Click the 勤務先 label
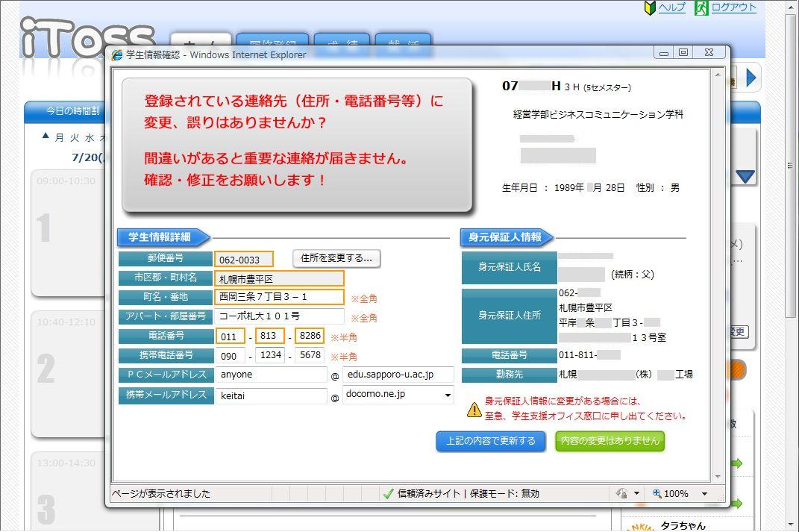The width and height of the screenshot is (799, 532). [509, 374]
